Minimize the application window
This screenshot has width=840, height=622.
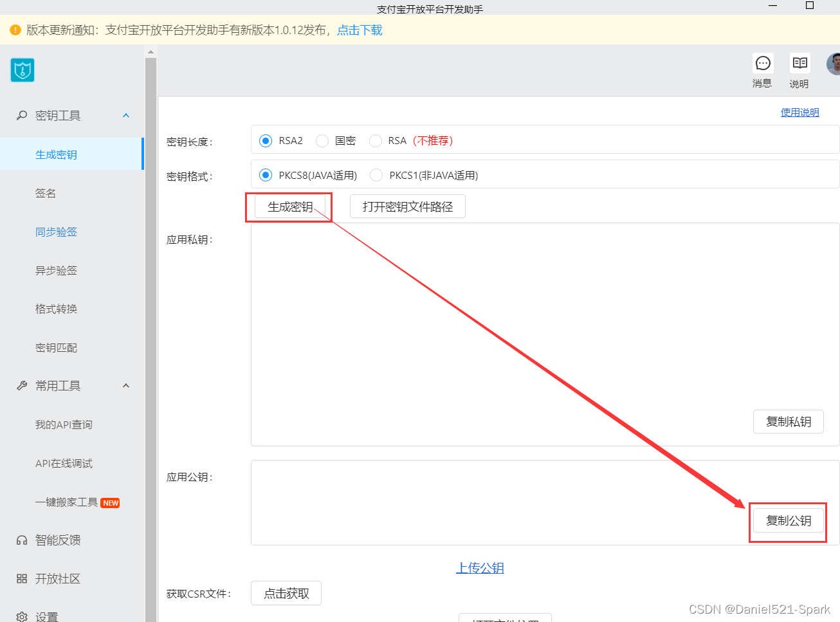pos(773,6)
